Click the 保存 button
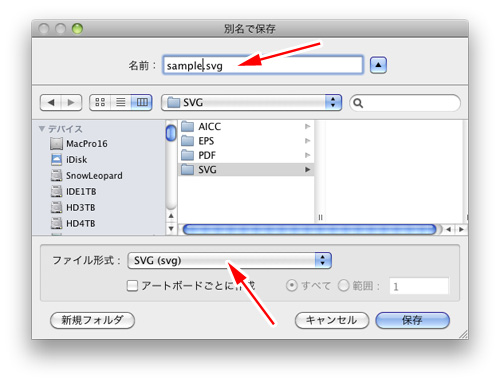 coord(412,320)
